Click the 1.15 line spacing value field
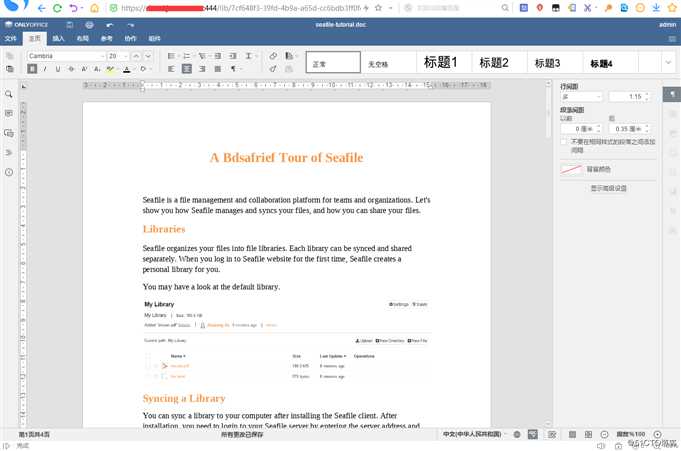This screenshot has width=681, height=451. coord(629,96)
